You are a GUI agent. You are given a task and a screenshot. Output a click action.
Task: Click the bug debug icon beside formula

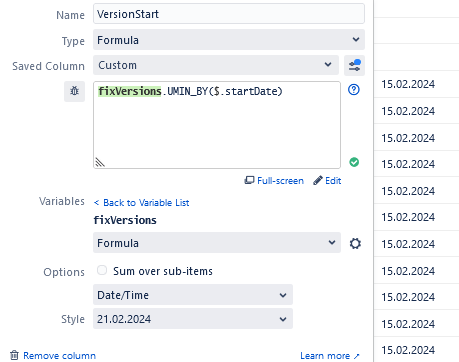(x=74, y=91)
